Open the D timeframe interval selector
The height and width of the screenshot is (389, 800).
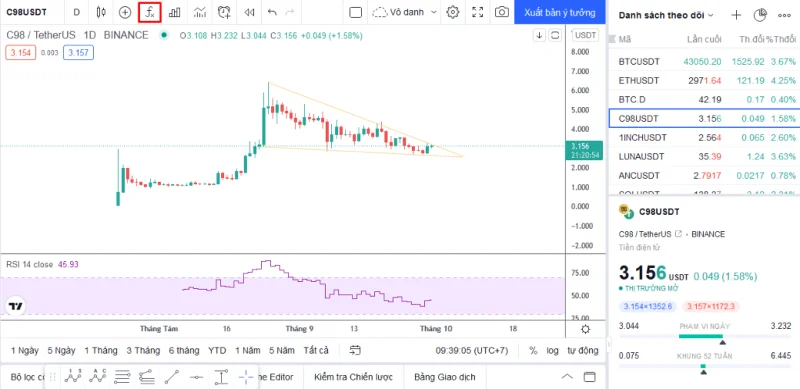[77, 12]
